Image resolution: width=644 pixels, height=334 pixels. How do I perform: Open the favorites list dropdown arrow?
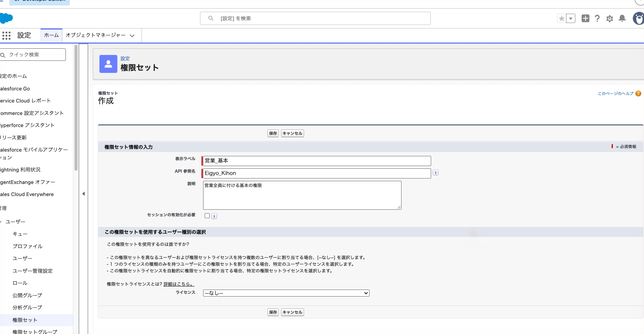point(571,18)
